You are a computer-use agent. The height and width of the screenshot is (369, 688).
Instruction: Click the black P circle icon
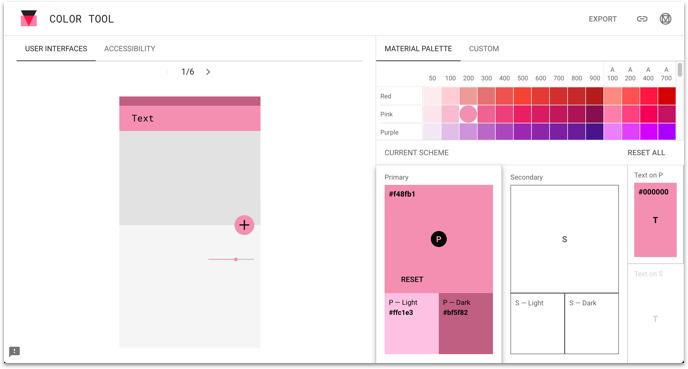[x=438, y=239]
